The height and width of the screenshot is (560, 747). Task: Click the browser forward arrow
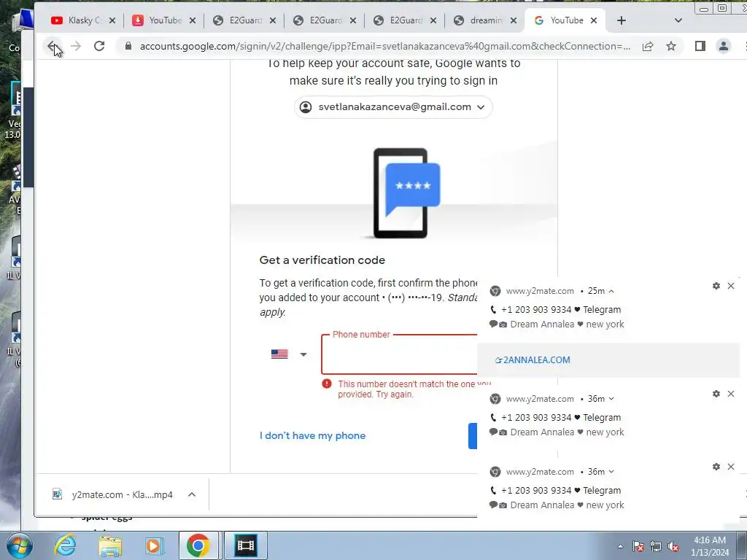(x=76, y=46)
